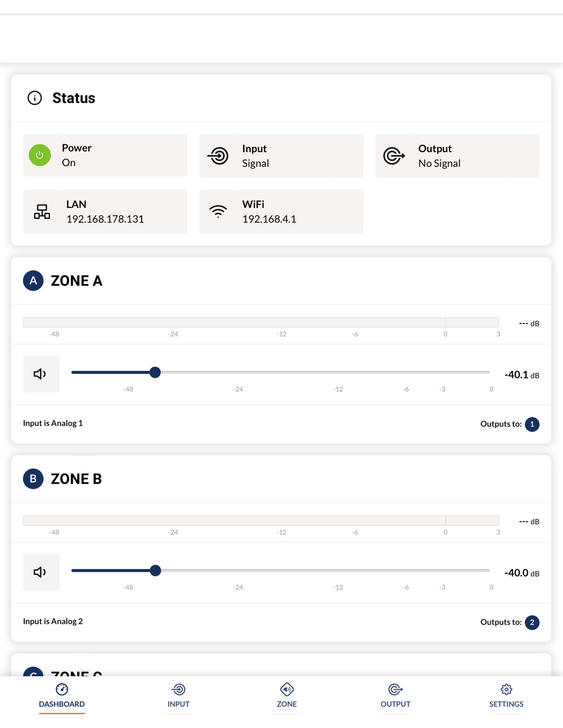Click the WiFi status icon

point(219,211)
